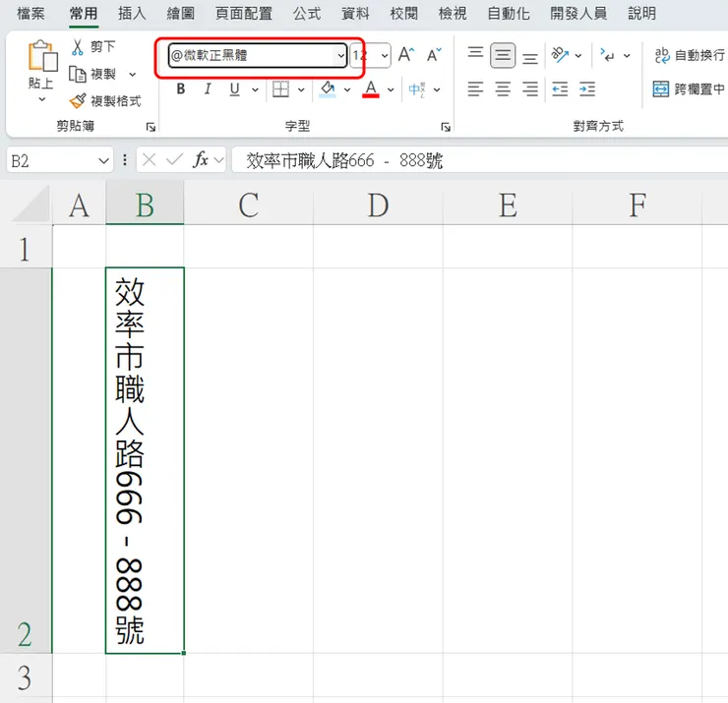The image size is (728, 703).
Task: Switch to the 資料 (Data) tab
Action: coord(355,14)
